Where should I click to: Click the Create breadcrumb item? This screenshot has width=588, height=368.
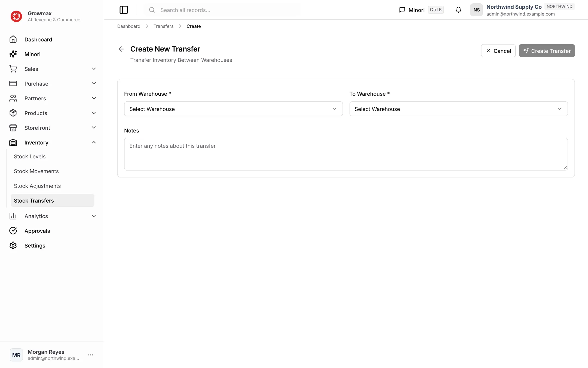click(x=194, y=26)
